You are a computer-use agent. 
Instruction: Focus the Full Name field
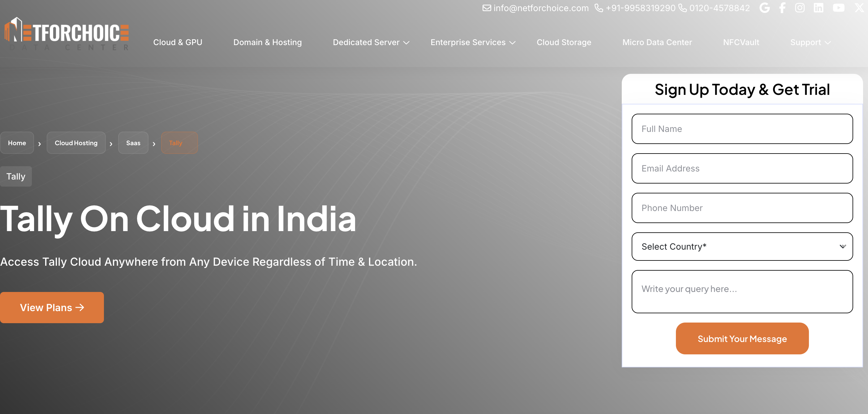click(x=742, y=129)
